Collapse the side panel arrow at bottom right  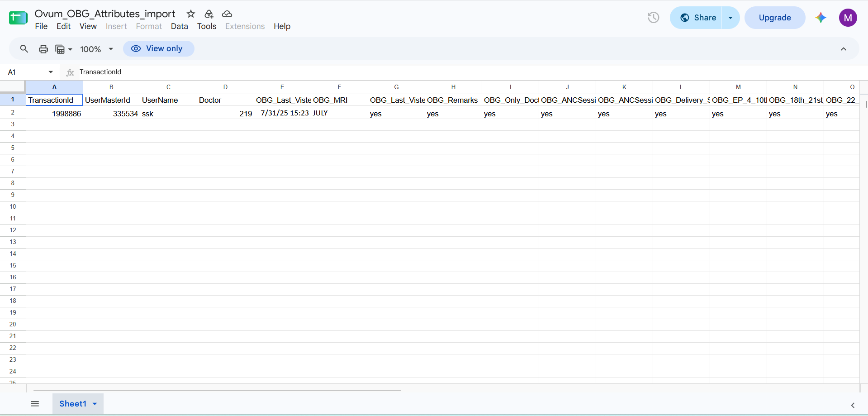[853, 405]
